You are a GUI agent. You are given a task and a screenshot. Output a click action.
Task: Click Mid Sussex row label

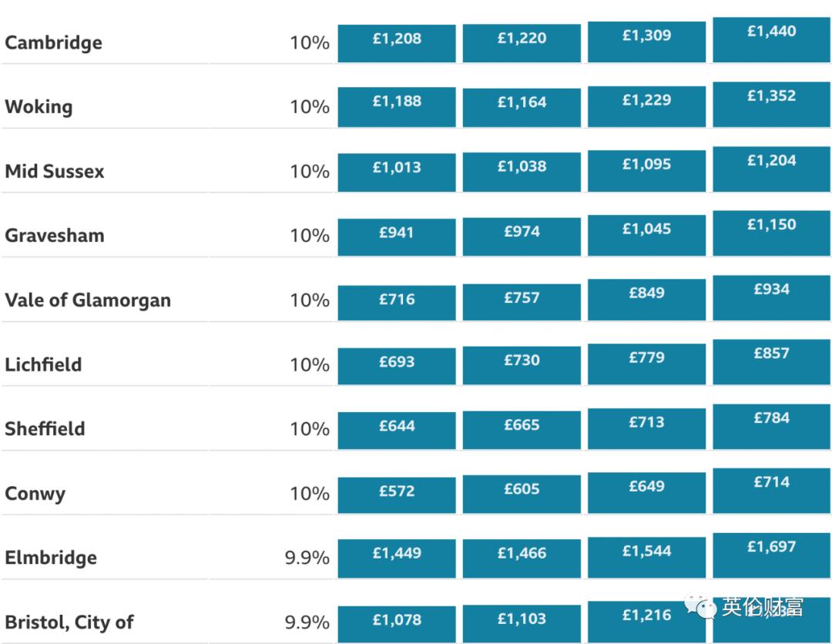(55, 171)
